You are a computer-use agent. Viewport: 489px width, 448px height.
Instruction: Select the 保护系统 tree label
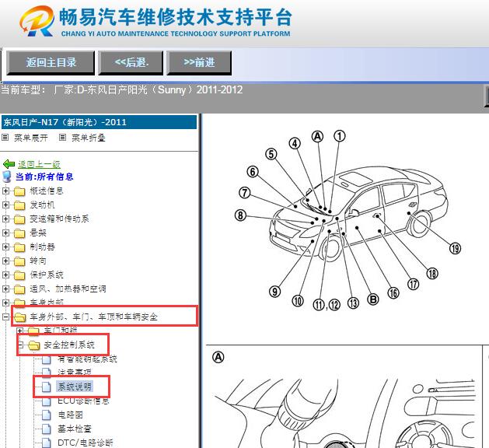(47, 275)
